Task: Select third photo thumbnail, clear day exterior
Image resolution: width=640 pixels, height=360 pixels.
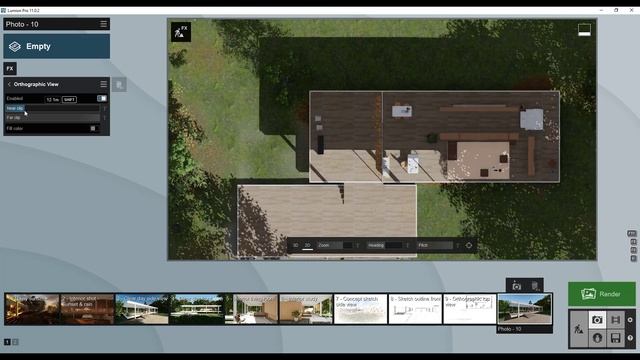Action: point(142,309)
